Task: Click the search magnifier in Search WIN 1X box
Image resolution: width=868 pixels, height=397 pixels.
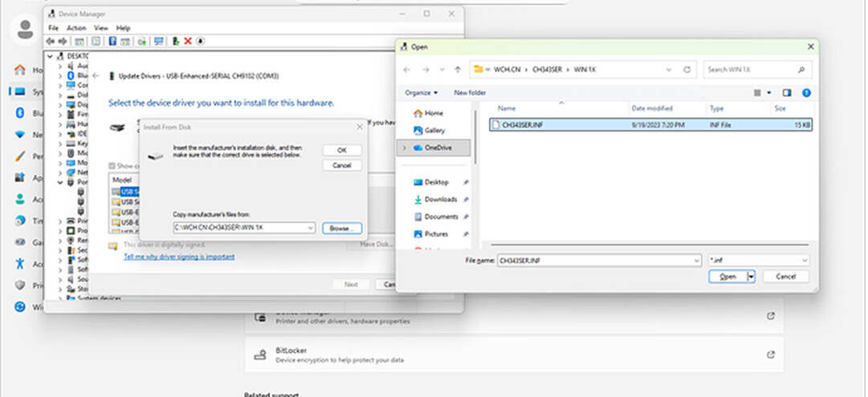Action: pos(801,70)
